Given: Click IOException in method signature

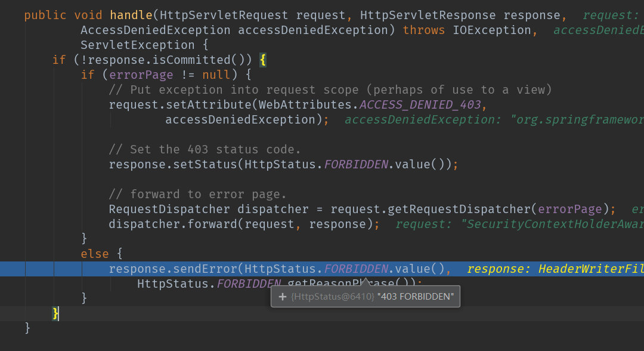Looking at the screenshot, I should click(x=491, y=30).
